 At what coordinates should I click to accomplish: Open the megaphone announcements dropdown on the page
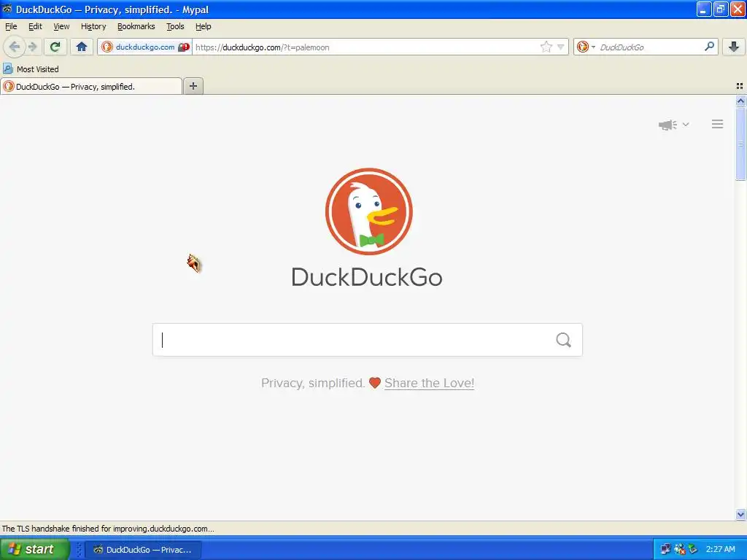673,125
